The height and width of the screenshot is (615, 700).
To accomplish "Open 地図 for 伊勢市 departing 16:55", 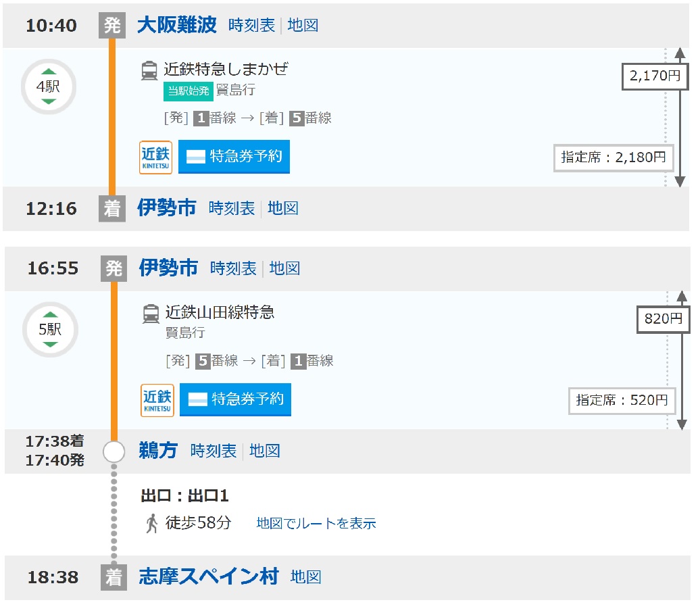I will 284,268.
